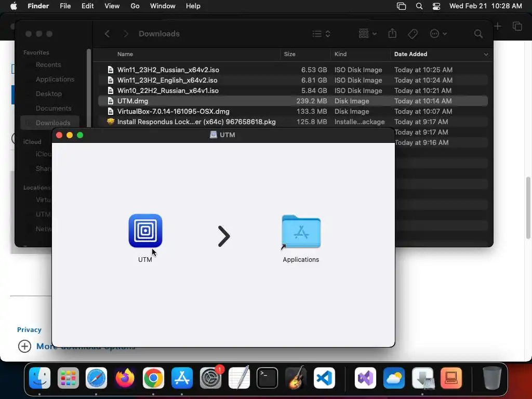Open Visual Studio Code from the Dock
532x399 pixels.
(x=324, y=378)
